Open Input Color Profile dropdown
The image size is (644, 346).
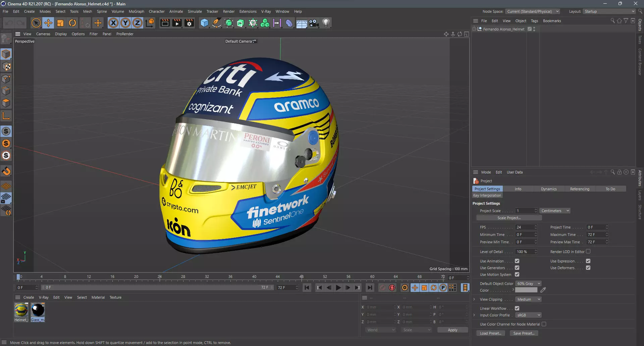tap(528, 315)
